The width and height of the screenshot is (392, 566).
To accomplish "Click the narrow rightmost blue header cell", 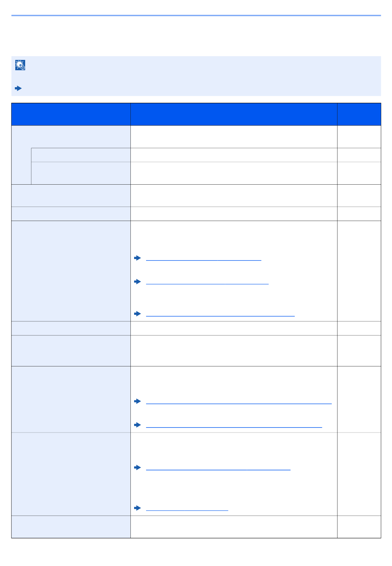I will pos(359,114).
